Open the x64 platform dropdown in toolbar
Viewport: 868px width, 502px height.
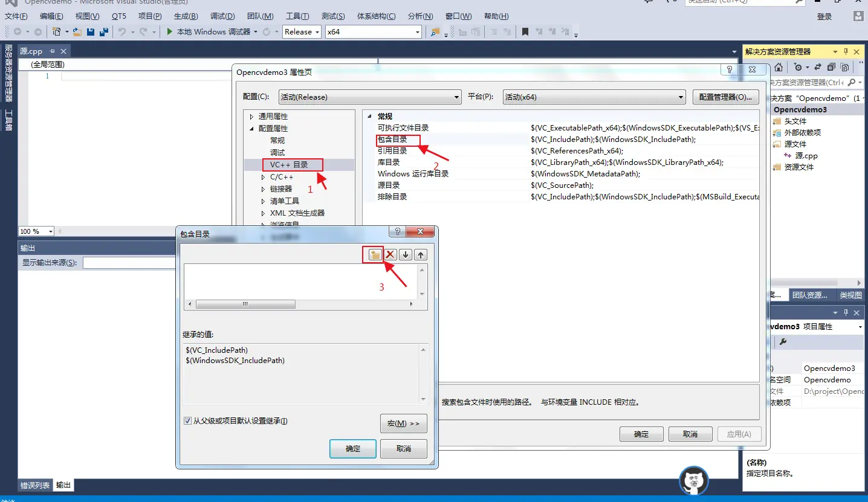point(373,31)
